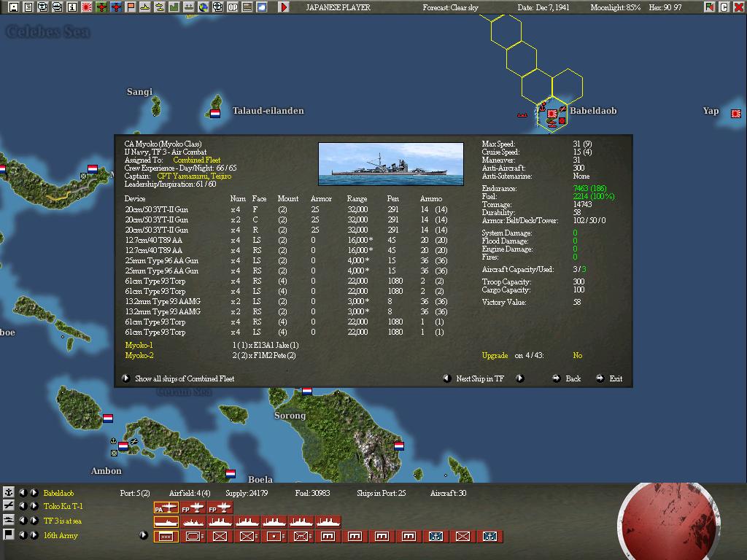The image size is (747, 560).
Task: Click the red plane on green background icon
Action: click(x=101, y=7)
